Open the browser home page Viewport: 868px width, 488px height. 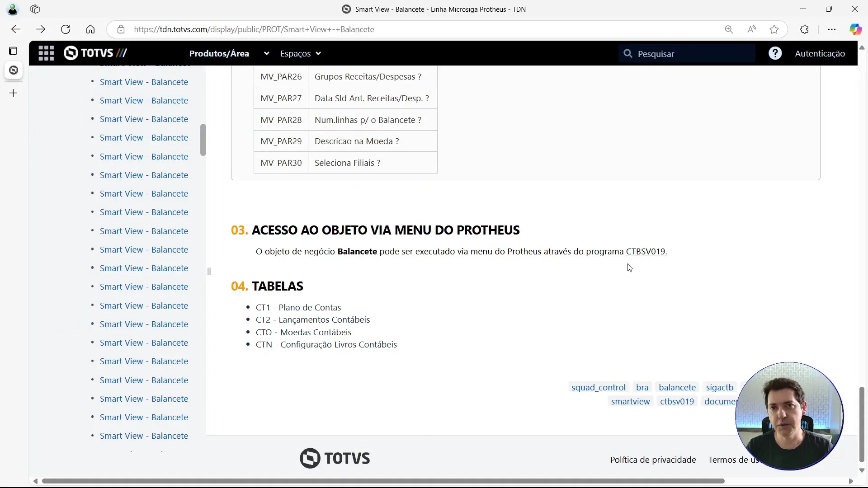click(x=90, y=29)
